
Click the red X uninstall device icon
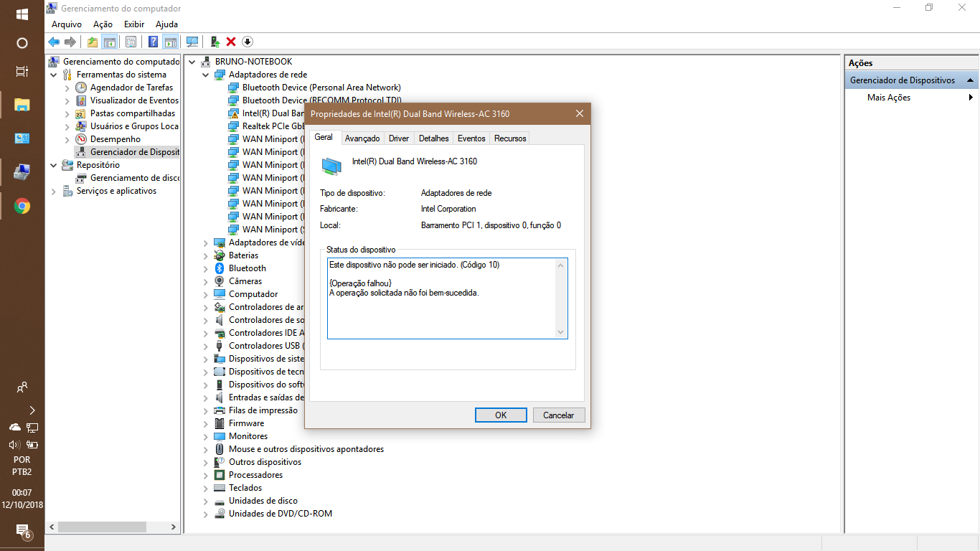click(231, 42)
